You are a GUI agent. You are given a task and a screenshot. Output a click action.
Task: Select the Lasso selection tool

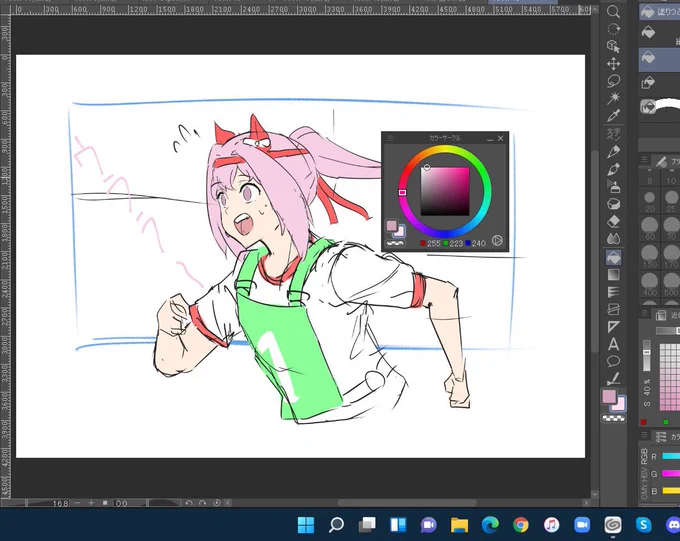tap(613, 81)
